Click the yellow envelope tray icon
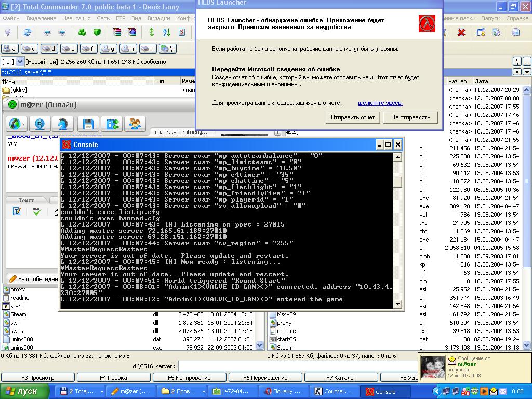 pos(494,391)
